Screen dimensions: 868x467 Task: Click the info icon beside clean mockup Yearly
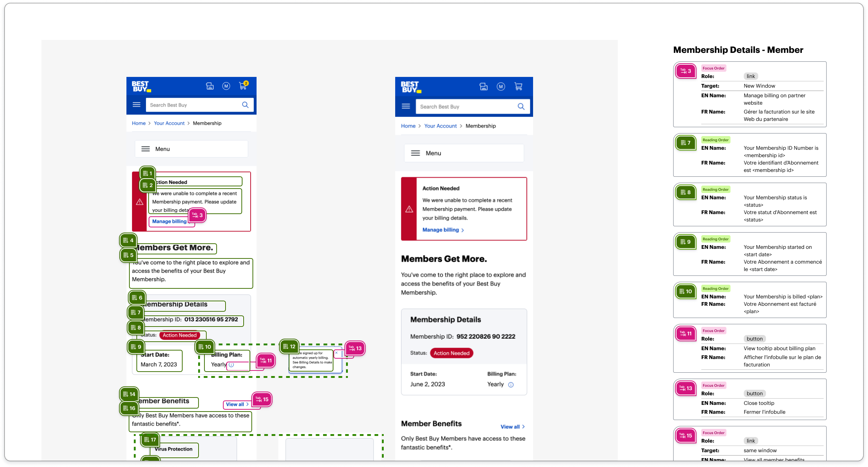coord(511,385)
